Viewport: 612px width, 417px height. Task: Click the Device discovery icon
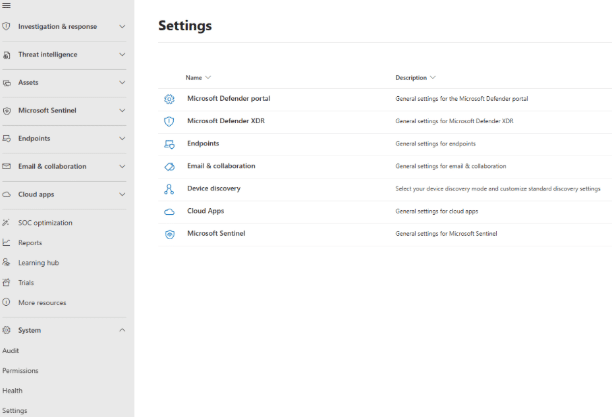(169, 189)
